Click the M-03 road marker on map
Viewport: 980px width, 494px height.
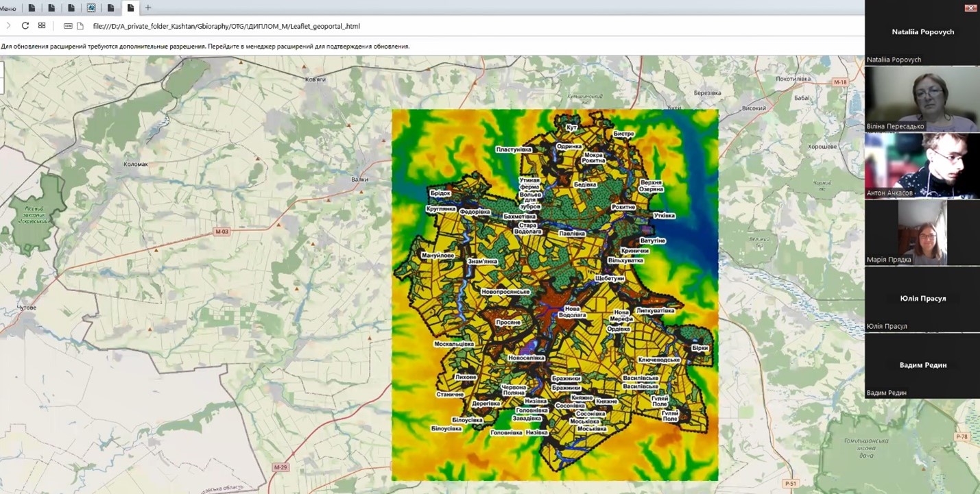(222, 232)
